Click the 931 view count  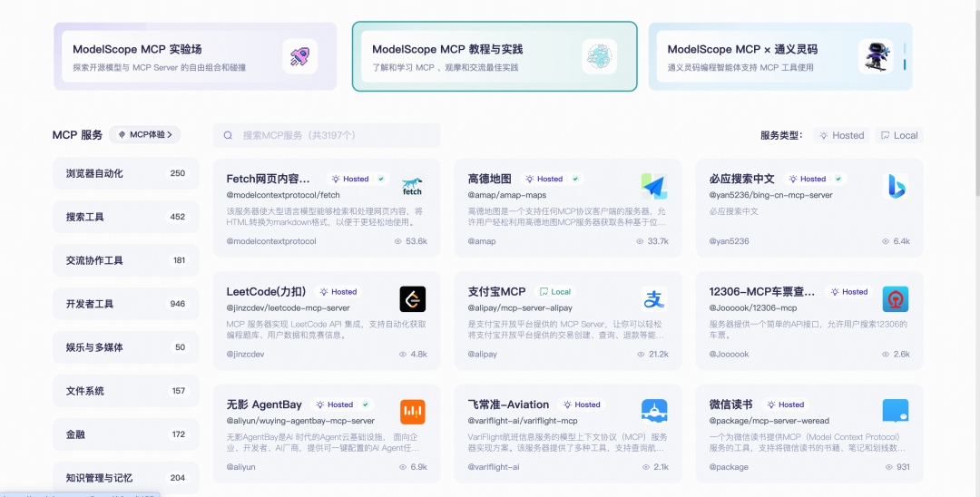point(903,467)
